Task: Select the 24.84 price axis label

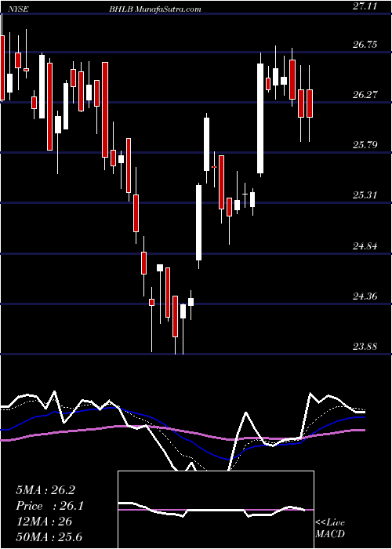Action: tap(367, 246)
